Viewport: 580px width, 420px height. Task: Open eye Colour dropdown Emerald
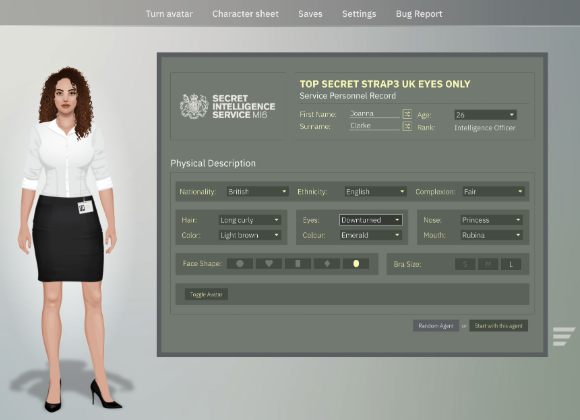371,235
